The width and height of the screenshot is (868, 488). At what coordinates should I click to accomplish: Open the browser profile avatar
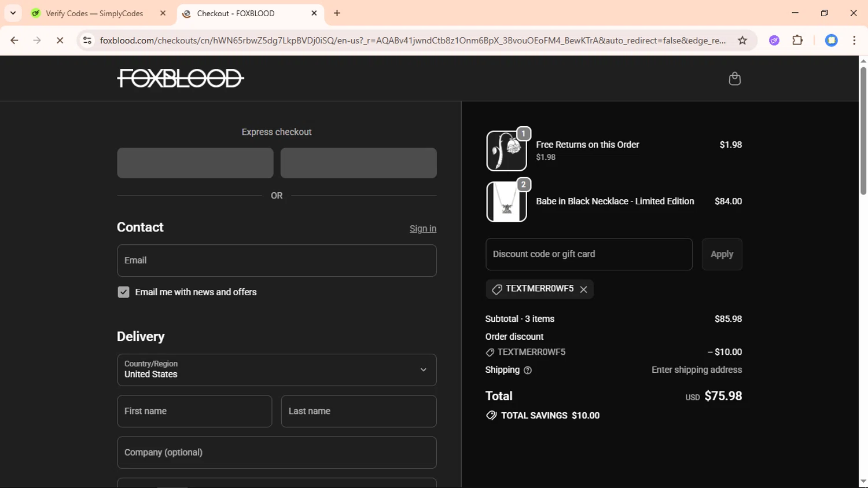pyautogui.click(x=832, y=41)
